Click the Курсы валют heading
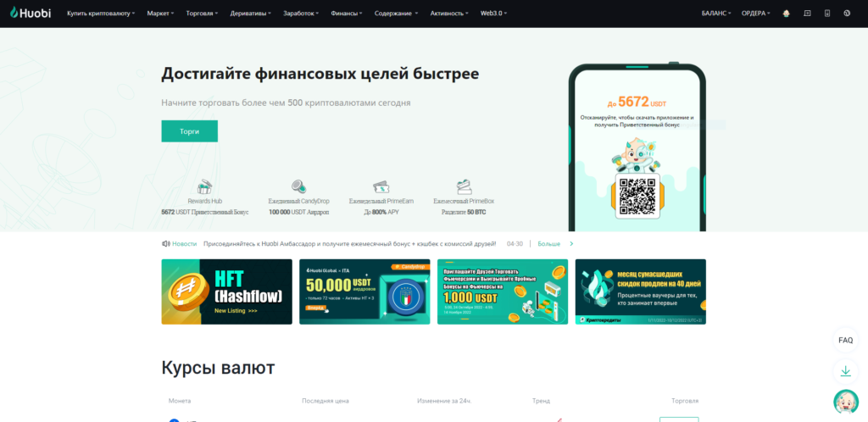This screenshot has width=868, height=422. pyautogui.click(x=218, y=368)
